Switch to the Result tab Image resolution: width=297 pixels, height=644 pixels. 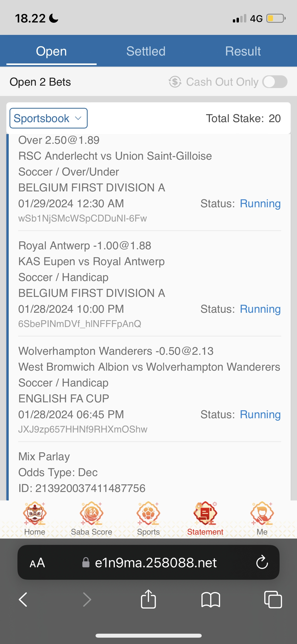(x=243, y=51)
